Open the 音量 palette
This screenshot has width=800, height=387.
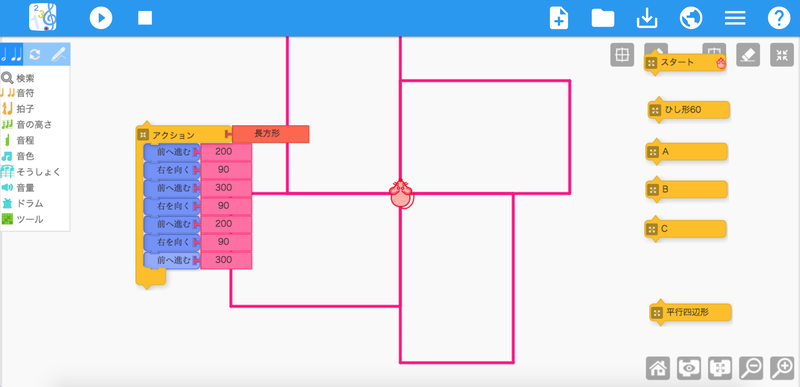click(18, 188)
